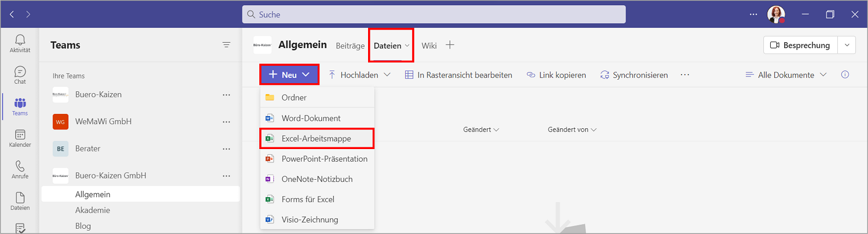The height and width of the screenshot is (234, 868).
Task: Add a new tab with plus icon
Action: click(450, 45)
